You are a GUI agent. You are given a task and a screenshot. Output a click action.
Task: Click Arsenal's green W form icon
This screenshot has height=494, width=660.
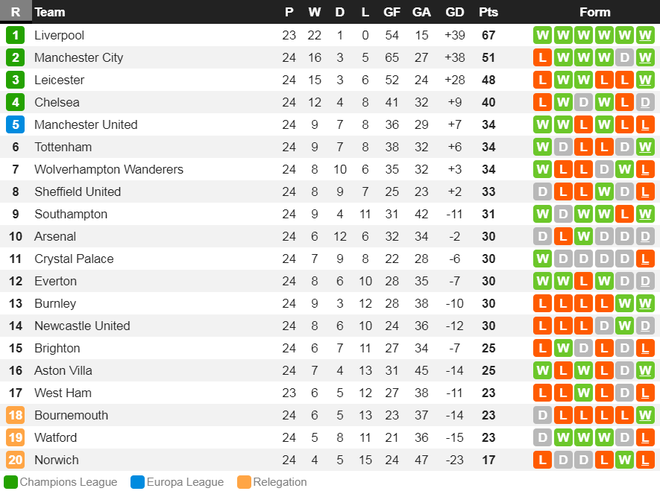[x=583, y=236]
